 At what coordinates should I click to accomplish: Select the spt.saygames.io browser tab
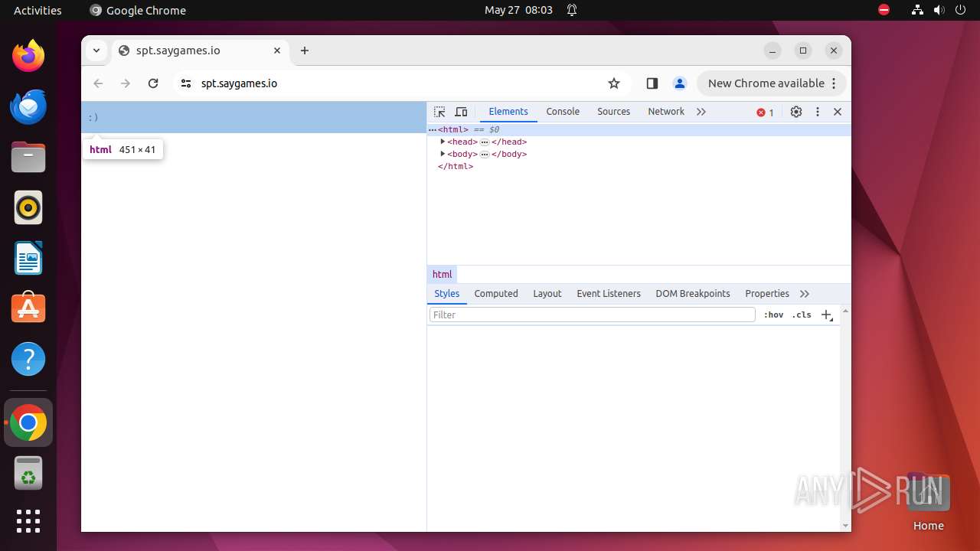click(x=201, y=51)
